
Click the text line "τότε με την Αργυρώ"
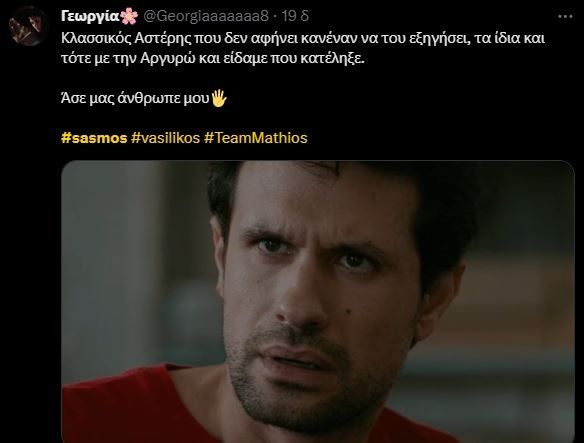[213, 59]
